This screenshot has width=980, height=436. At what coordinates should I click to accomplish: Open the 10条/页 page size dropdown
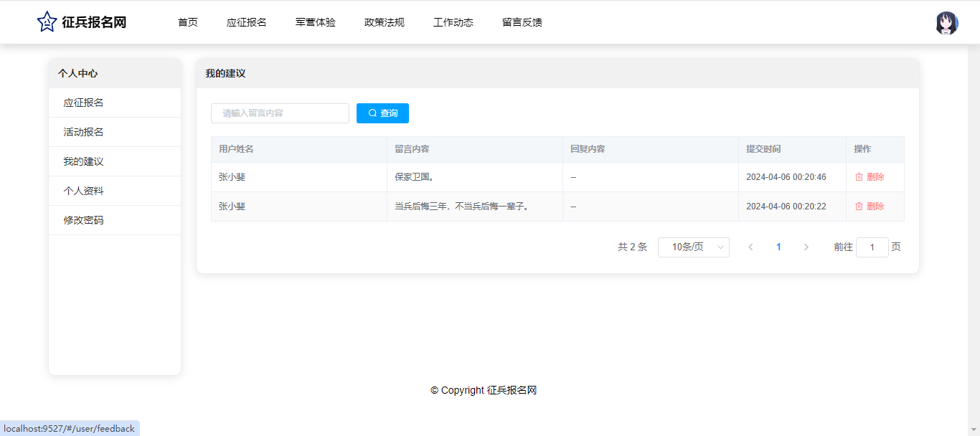[693, 247]
